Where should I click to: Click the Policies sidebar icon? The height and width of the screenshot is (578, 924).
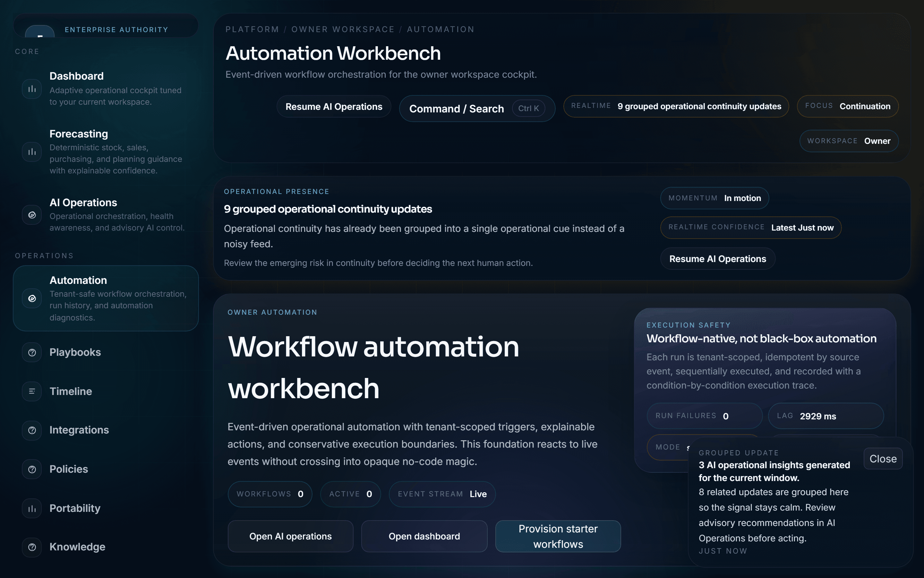click(x=32, y=469)
